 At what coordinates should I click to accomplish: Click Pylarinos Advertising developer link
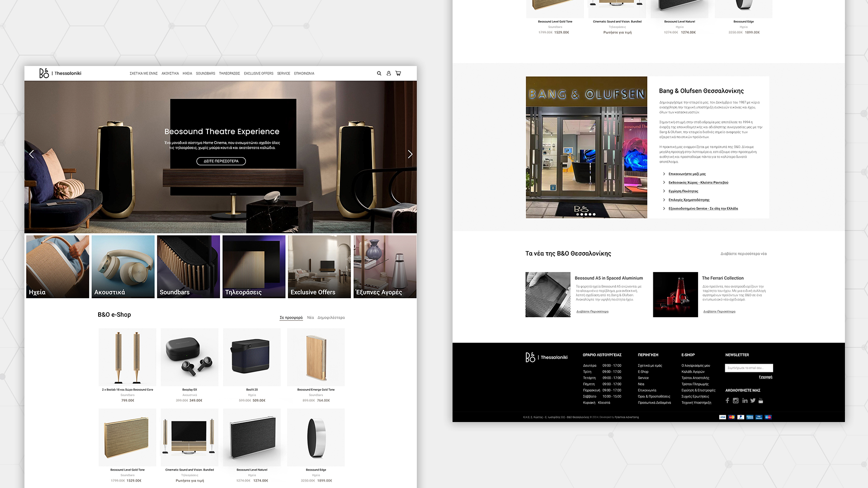627,418
